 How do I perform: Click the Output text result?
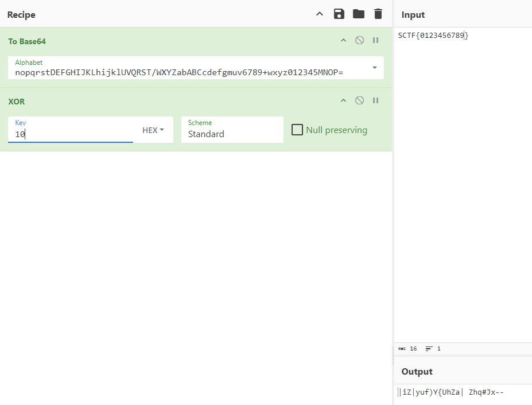tap(452, 392)
